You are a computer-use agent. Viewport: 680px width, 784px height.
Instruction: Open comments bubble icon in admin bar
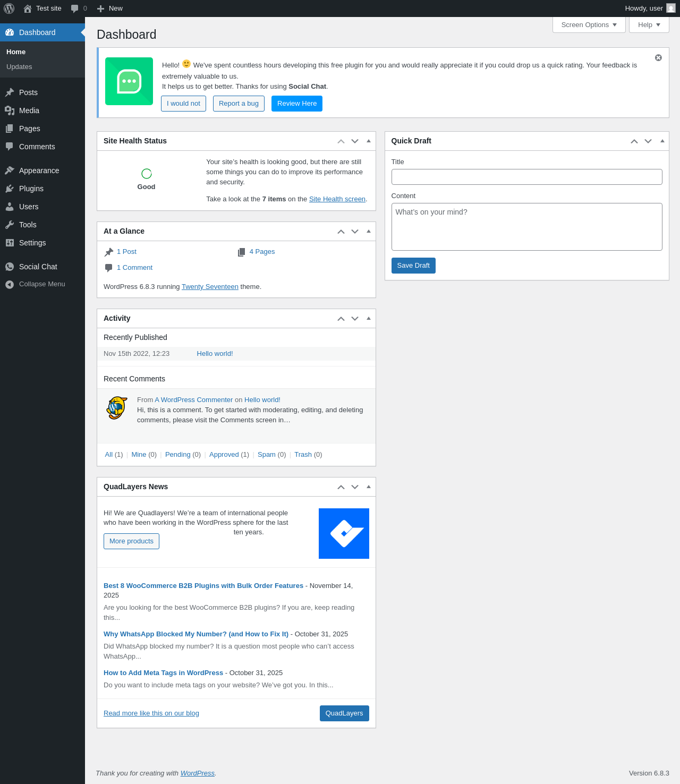click(x=75, y=8)
